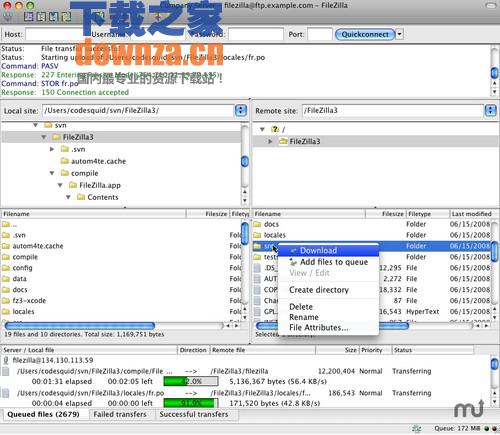Viewport: 500px width, 435px height.
Task: Sort queue by Priority column header
Action: tap(375, 350)
